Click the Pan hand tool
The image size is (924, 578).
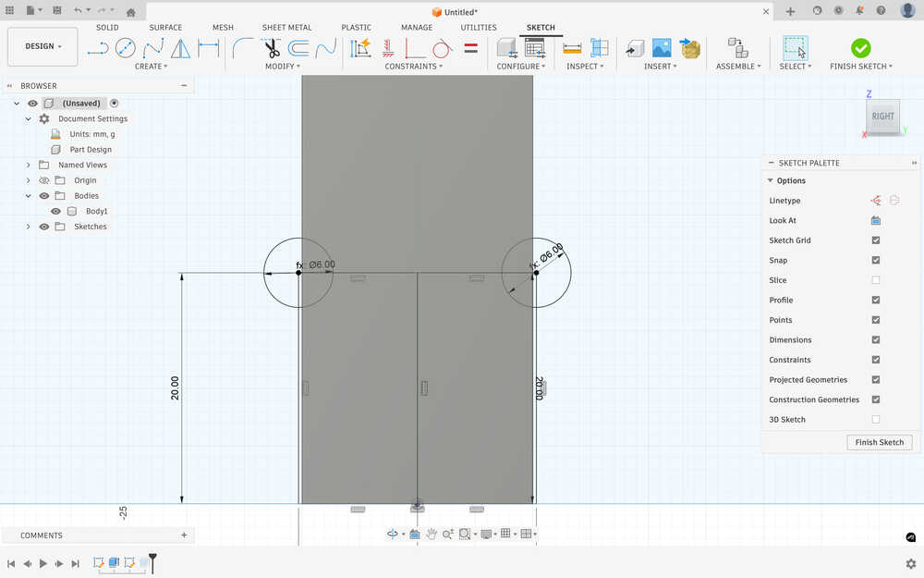coord(432,534)
